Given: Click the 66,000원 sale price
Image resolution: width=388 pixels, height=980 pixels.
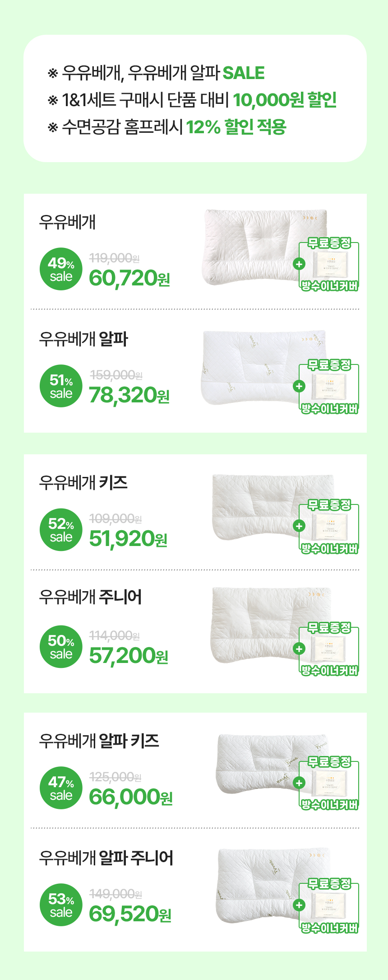Looking at the screenshot, I should click(x=131, y=797).
